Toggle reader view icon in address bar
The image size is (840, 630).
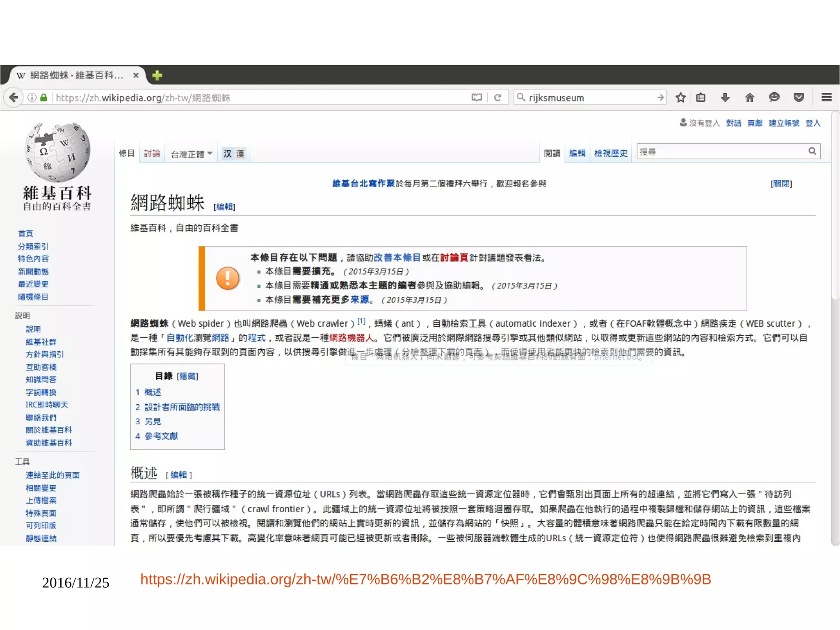click(476, 98)
